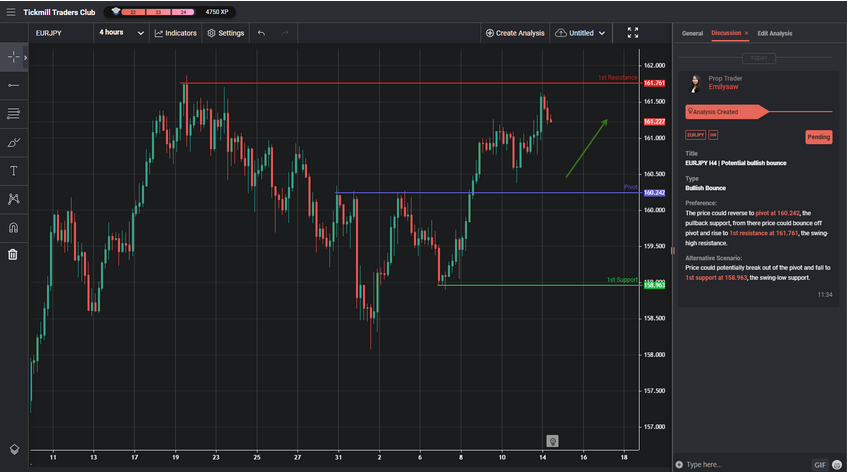Expand the cursor tool options arrow
The height and width of the screenshot is (472, 847).
(x=25, y=57)
